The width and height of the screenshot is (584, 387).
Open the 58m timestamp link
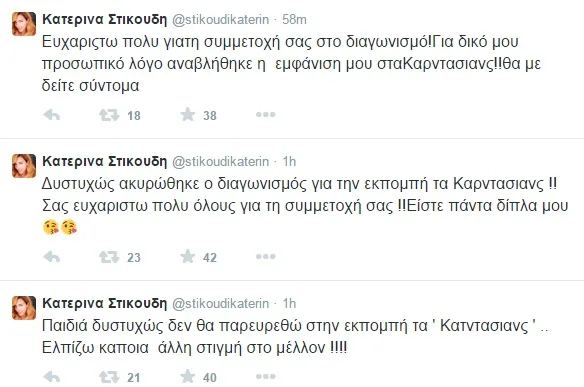click(x=294, y=19)
